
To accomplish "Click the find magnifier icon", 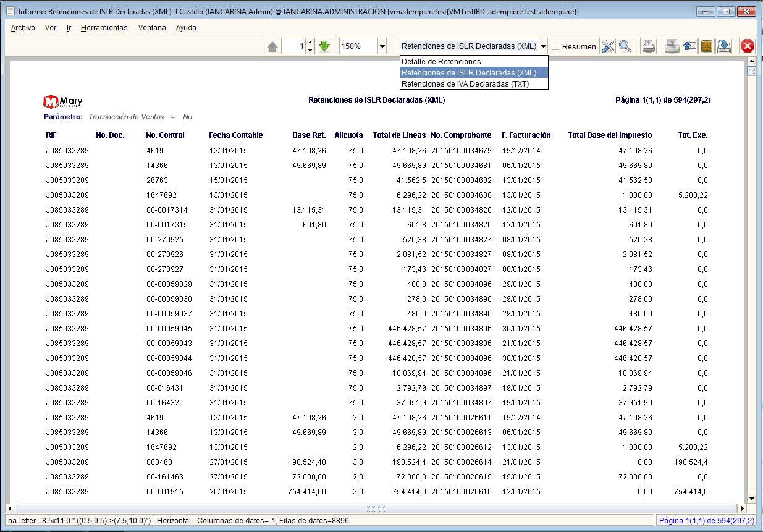I will point(625,46).
